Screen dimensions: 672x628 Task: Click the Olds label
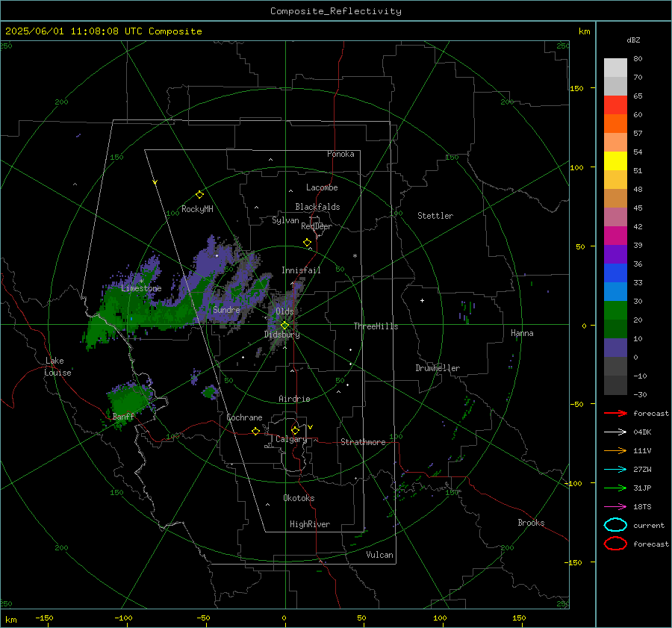tap(284, 311)
